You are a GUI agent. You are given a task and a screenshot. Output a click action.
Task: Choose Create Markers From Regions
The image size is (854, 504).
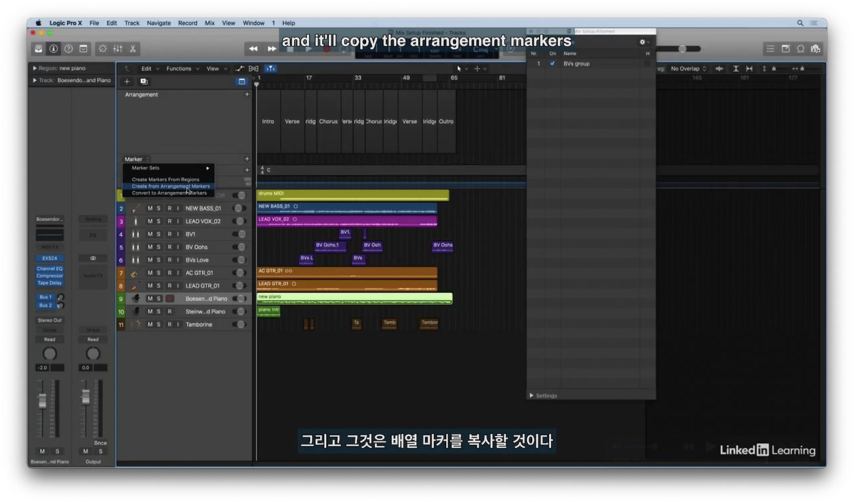(168, 180)
